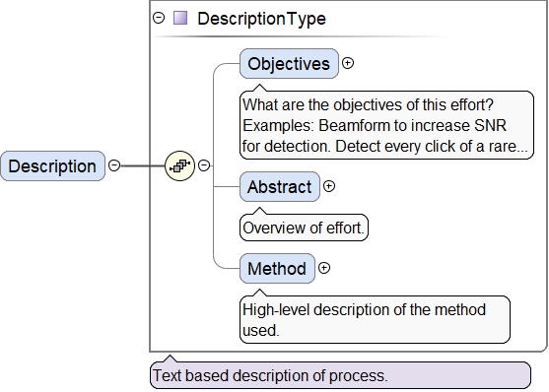The height and width of the screenshot is (392, 549).
Task: Collapse the sequence compositor children
Action: click(x=204, y=165)
